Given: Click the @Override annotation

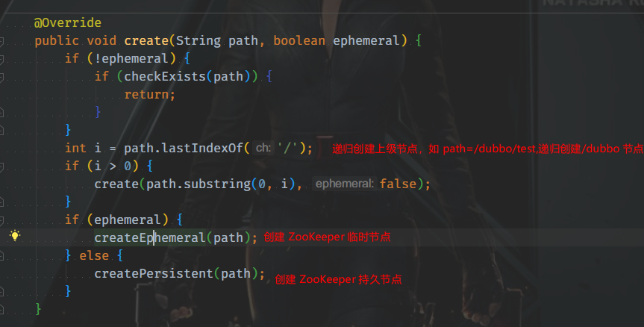Looking at the screenshot, I should tap(68, 22).
